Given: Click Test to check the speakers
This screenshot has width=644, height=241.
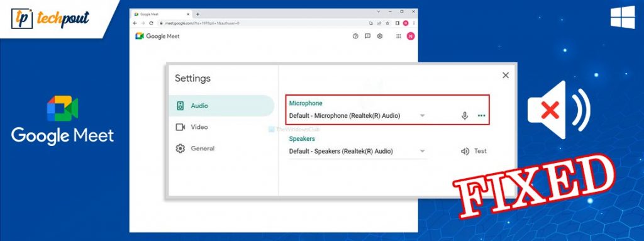Looking at the screenshot, I should tap(480, 151).
